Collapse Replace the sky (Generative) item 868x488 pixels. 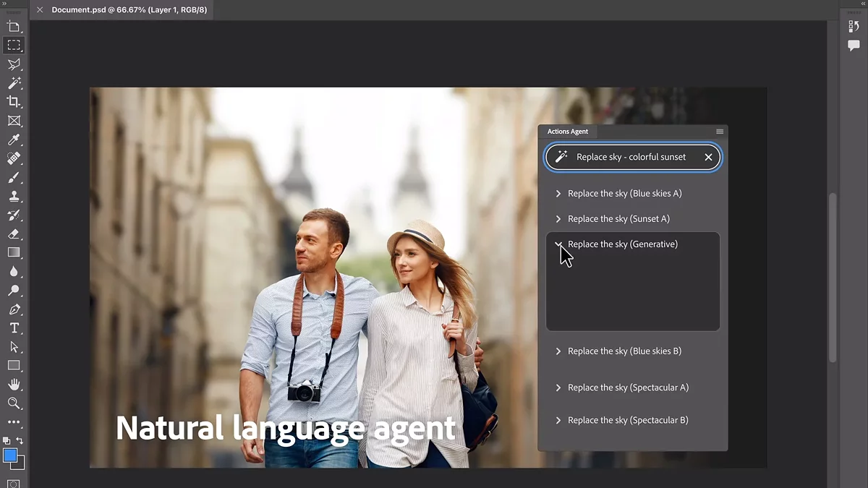[558, 244]
